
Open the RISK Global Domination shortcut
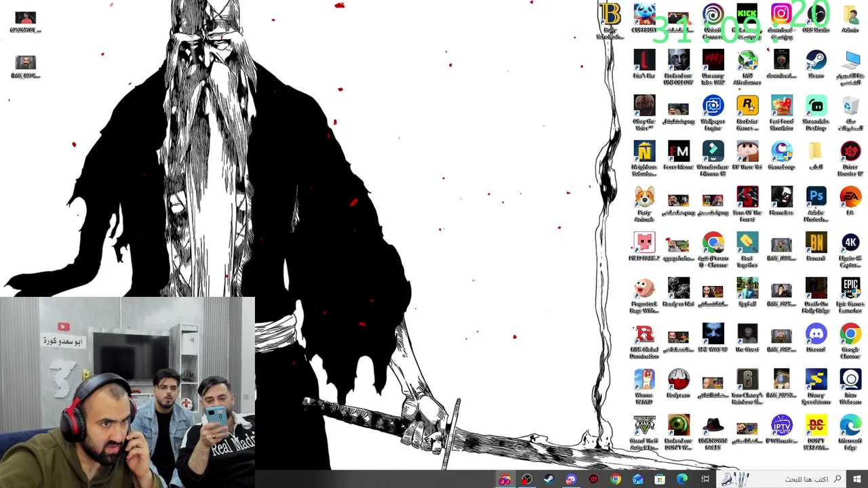click(644, 340)
